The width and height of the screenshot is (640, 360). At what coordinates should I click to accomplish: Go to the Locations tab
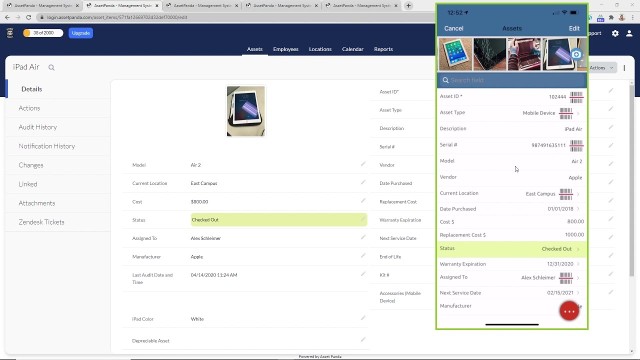(320, 49)
